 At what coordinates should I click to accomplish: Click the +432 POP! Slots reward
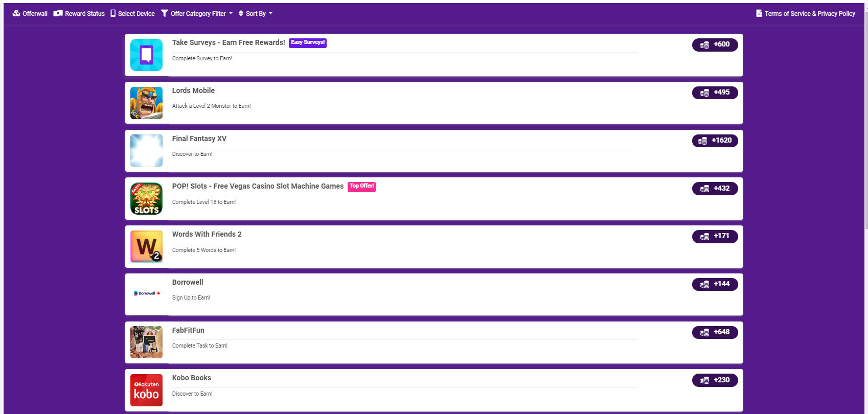[715, 189]
